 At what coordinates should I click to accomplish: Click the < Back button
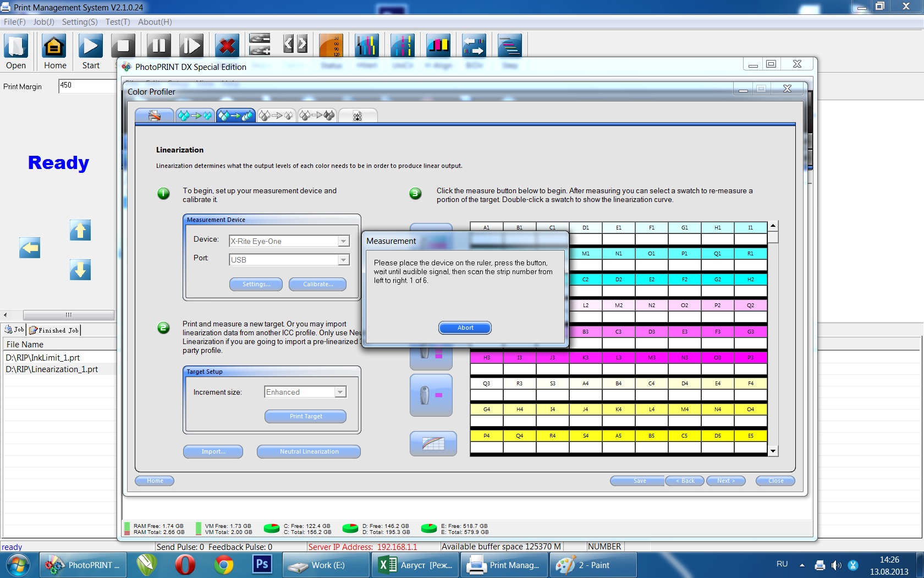point(685,481)
